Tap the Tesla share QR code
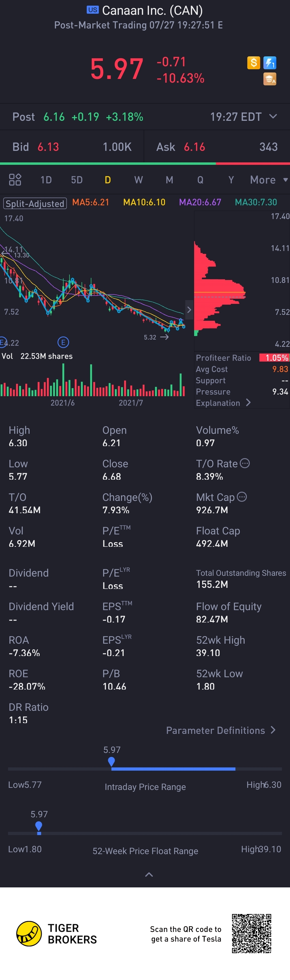The height and width of the screenshot is (980, 290). point(252,933)
